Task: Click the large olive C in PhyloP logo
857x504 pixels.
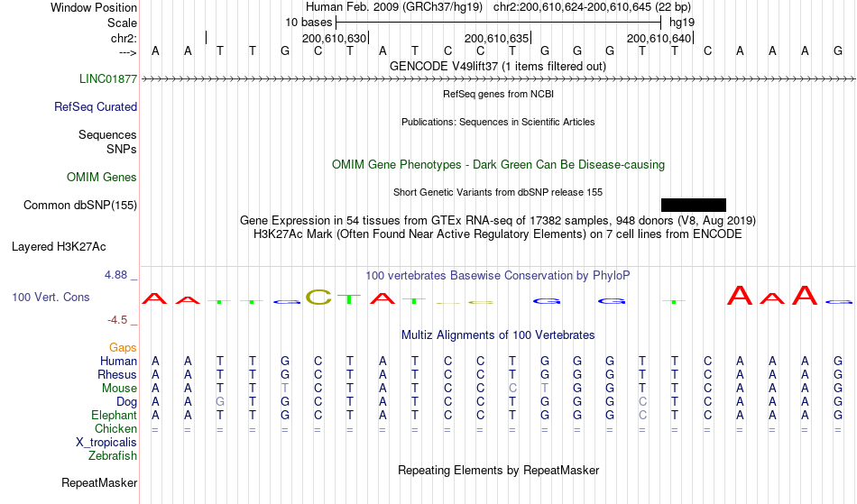Action: pos(318,297)
